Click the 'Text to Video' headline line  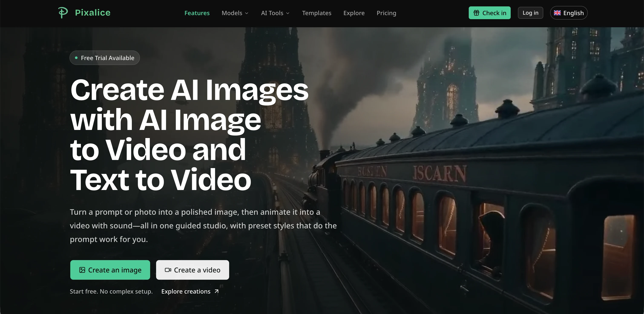(161, 180)
